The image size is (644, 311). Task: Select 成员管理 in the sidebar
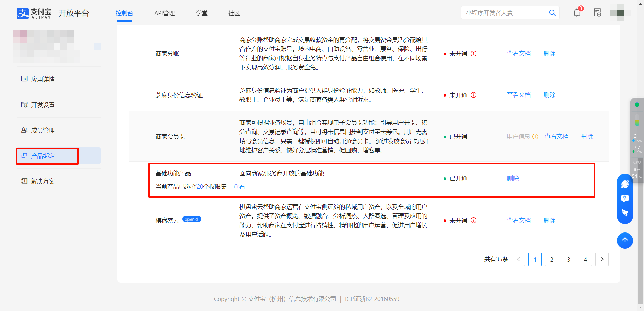point(42,130)
